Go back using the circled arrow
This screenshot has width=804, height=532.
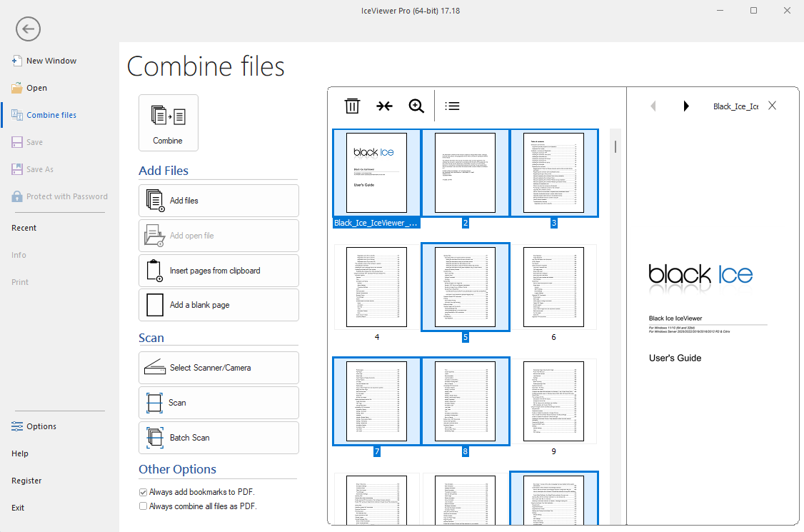click(28, 29)
